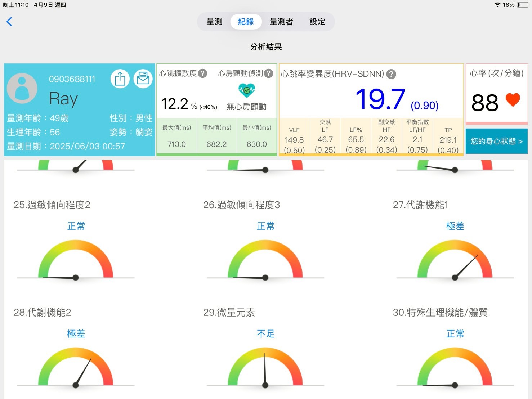
Task: Open help for 心跳擴散度
Action: 203,73
